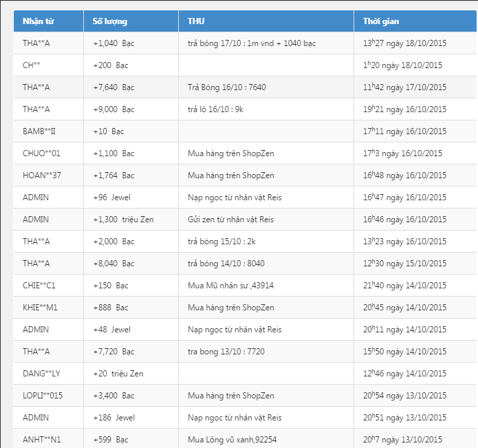Select the "THU" column header

click(196, 21)
